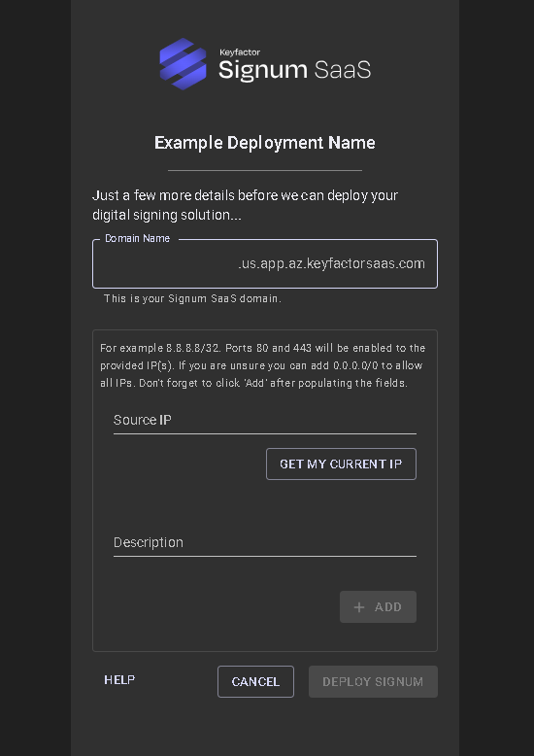Click the Description text field
This screenshot has width=534, height=756.
265,543
